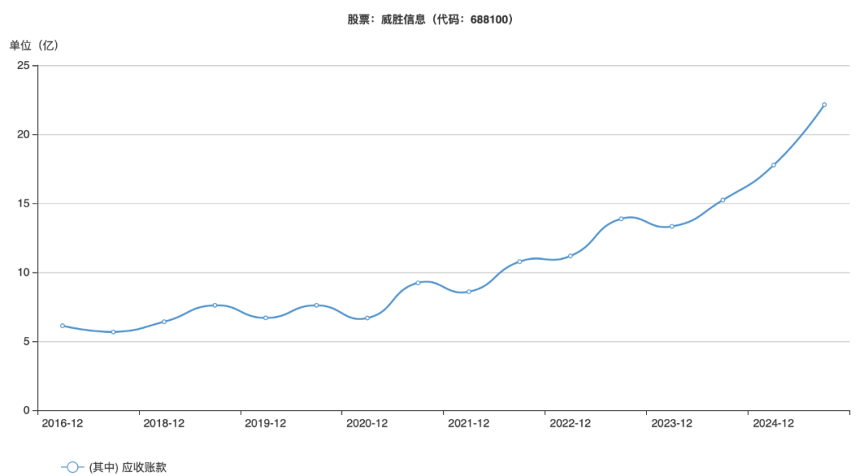Click the x-axis label 2024-12
This screenshot has width=868, height=476.
[773, 424]
